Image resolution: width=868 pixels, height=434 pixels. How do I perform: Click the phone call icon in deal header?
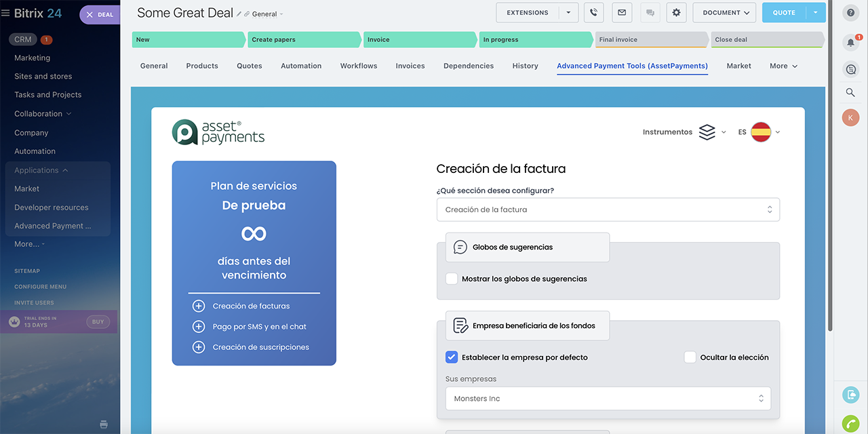(593, 13)
